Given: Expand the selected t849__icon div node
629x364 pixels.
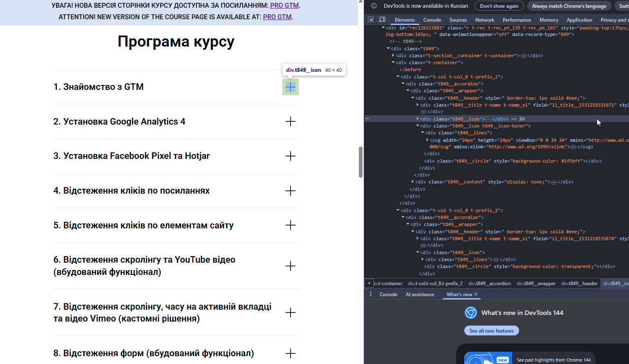Looking at the screenshot, I should click(x=418, y=119).
